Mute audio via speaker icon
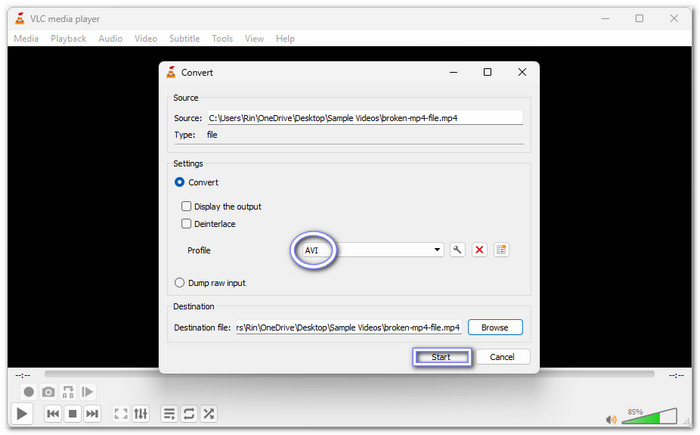 coord(611,419)
